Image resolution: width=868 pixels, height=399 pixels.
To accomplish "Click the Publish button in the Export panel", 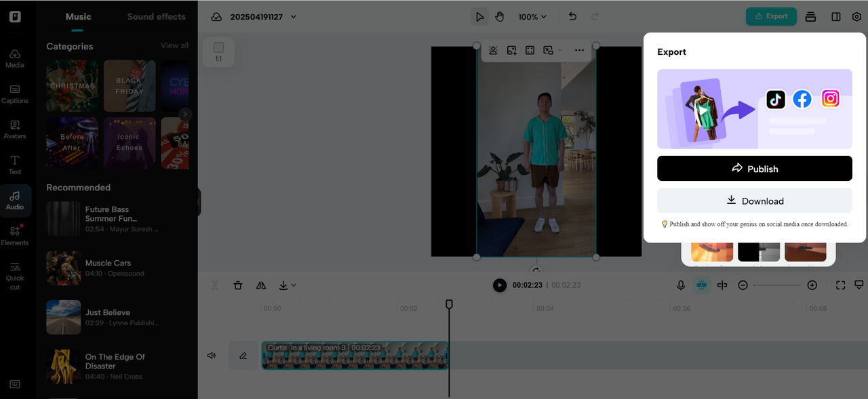I will coord(754,168).
